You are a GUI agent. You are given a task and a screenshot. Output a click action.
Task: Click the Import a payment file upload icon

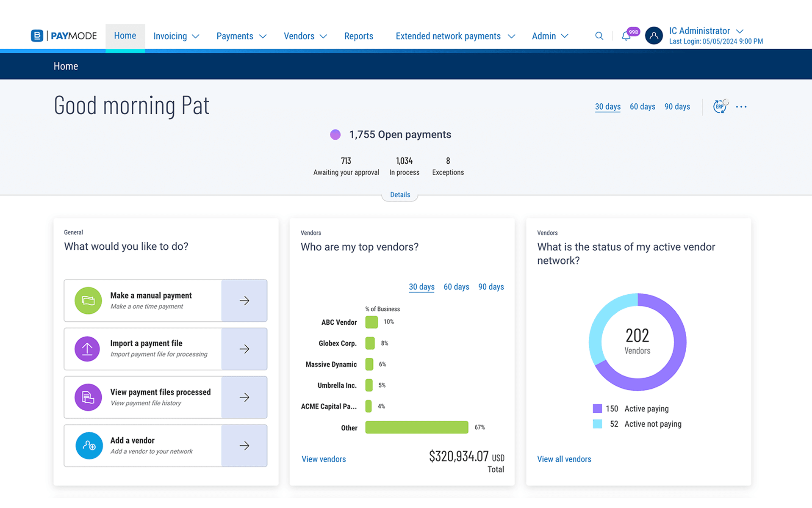(x=87, y=349)
